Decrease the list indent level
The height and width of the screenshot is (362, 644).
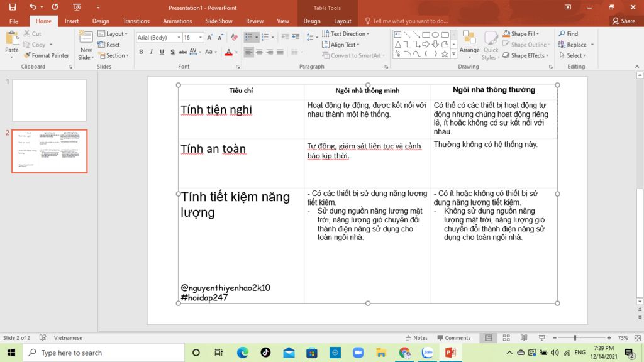pos(285,37)
